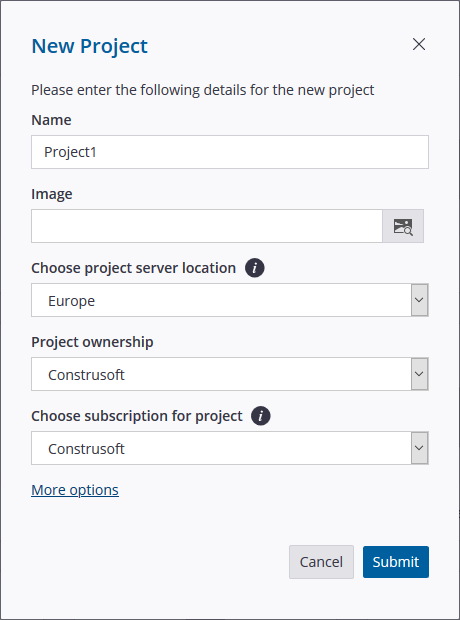460x620 pixels.
Task: Open the Project ownership Construsoft combo box
Action: pyautogui.click(x=230, y=374)
